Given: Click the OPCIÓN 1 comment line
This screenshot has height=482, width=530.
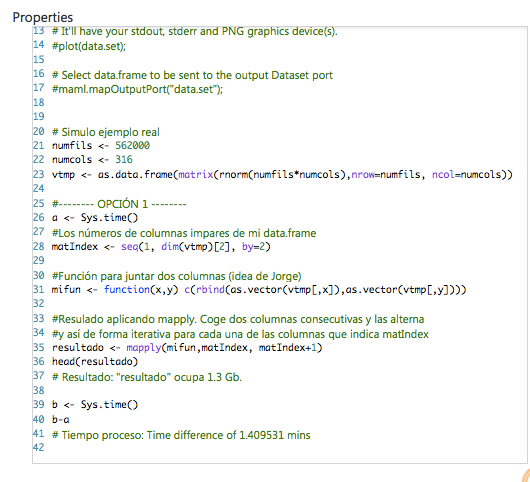Looking at the screenshot, I should pyautogui.click(x=119, y=204).
